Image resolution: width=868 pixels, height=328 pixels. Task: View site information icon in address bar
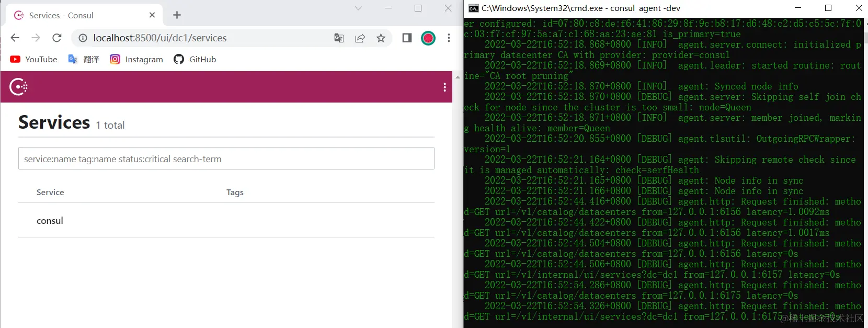coord(83,38)
